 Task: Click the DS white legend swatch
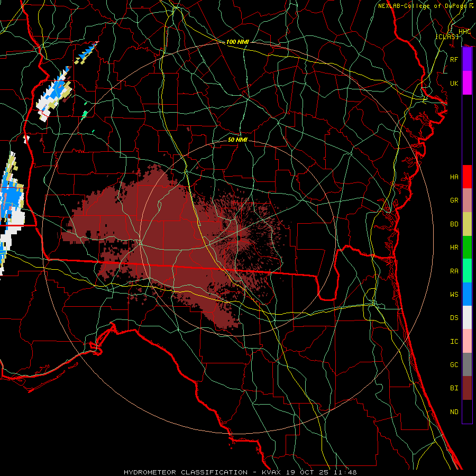pos(467,317)
